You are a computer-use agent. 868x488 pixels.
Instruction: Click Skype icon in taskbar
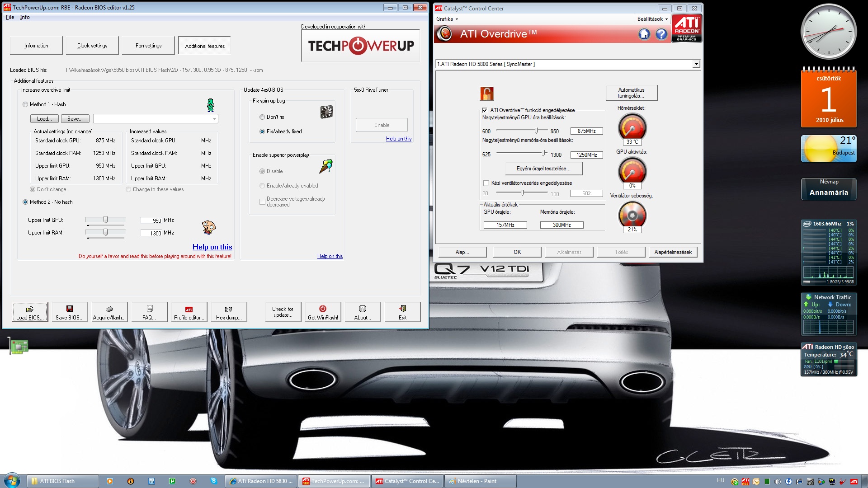pyautogui.click(x=213, y=481)
